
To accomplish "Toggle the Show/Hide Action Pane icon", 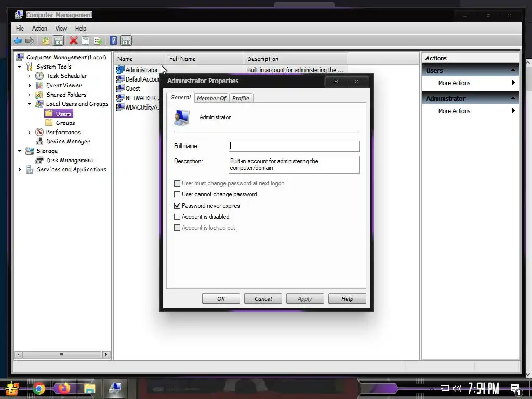I will click(x=126, y=41).
